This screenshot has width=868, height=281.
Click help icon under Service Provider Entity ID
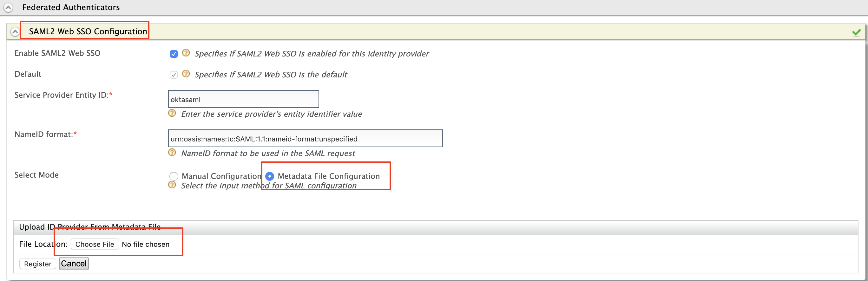click(172, 113)
